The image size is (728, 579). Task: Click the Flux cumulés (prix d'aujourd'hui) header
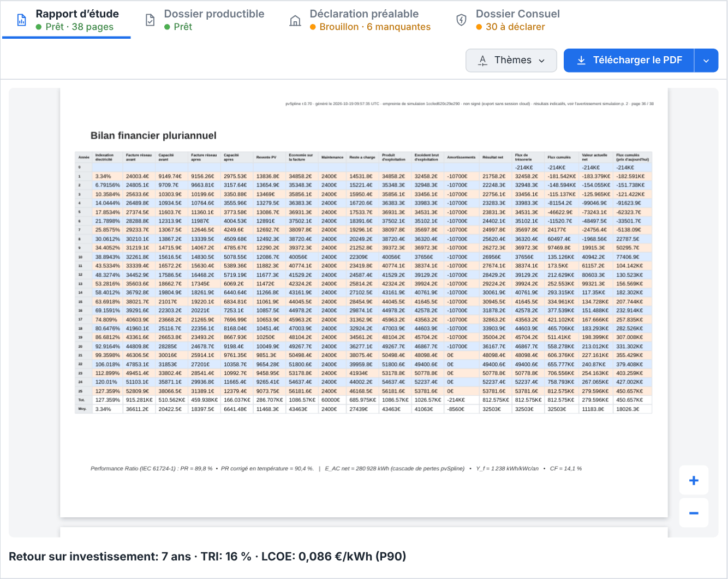pyautogui.click(x=632, y=157)
